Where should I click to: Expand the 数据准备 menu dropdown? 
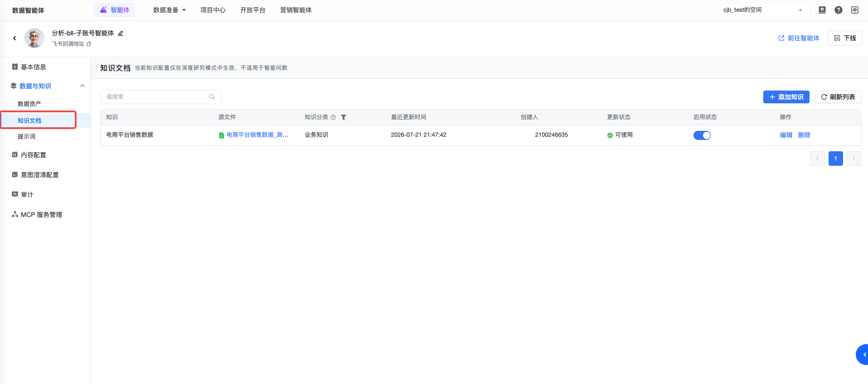click(x=170, y=10)
